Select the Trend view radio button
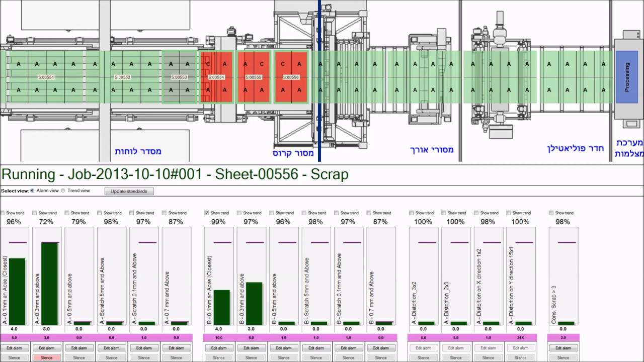 (x=63, y=191)
